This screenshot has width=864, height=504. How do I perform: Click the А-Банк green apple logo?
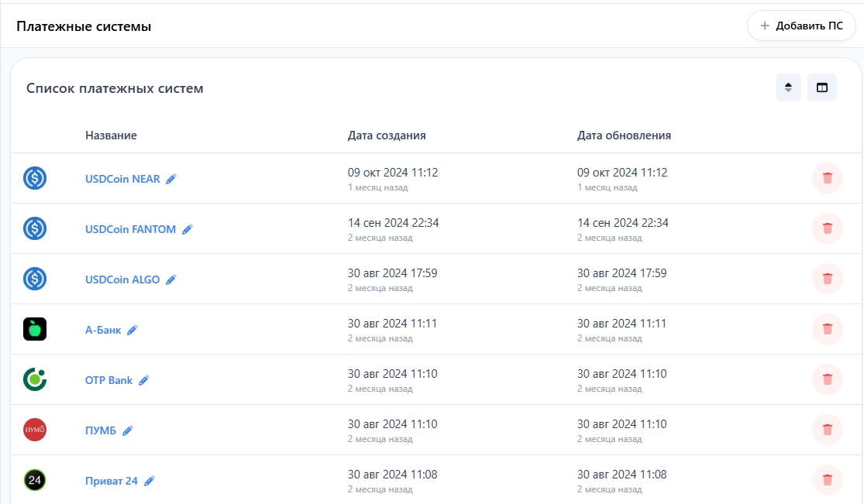pos(35,329)
